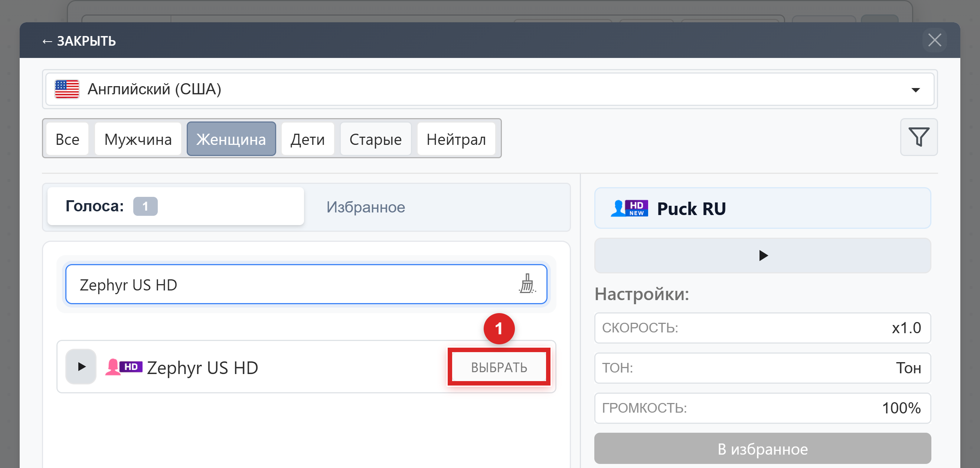
Task: Select the Все filter tab
Action: (67, 139)
